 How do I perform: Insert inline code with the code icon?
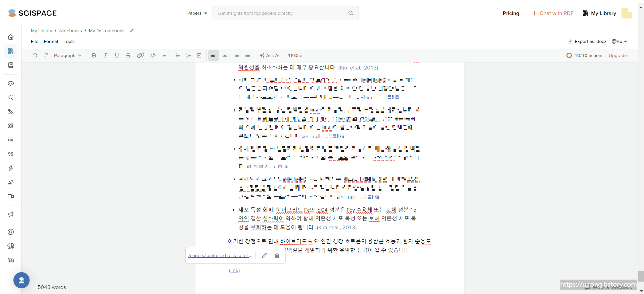(x=153, y=55)
